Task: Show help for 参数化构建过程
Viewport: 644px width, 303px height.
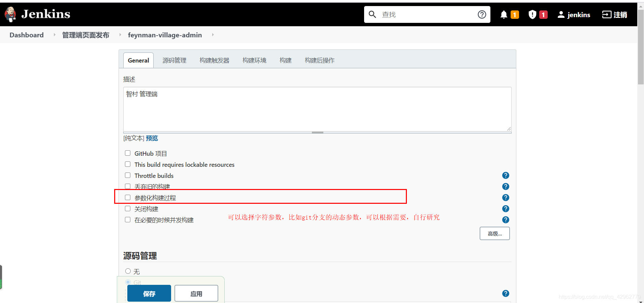Action: tap(506, 197)
